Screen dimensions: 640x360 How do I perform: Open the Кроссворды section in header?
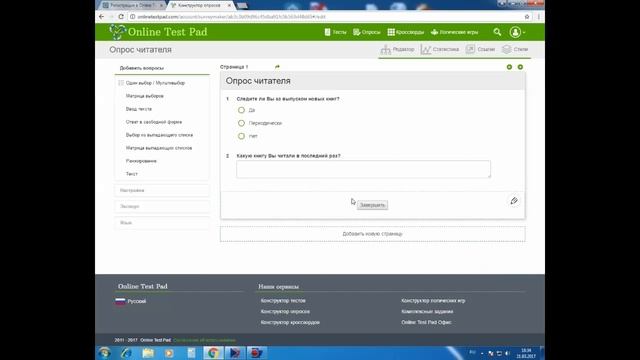406,32
